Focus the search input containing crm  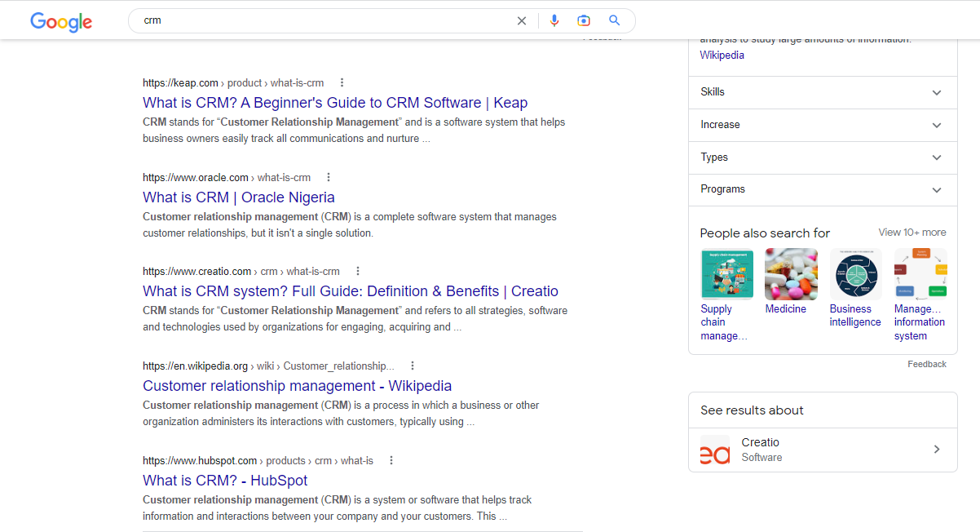coord(326,20)
